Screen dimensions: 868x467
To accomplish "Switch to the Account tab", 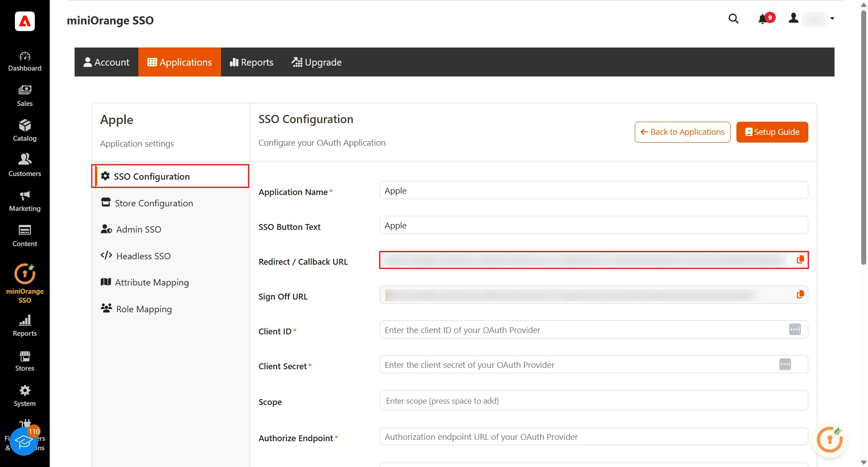I will (106, 62).
